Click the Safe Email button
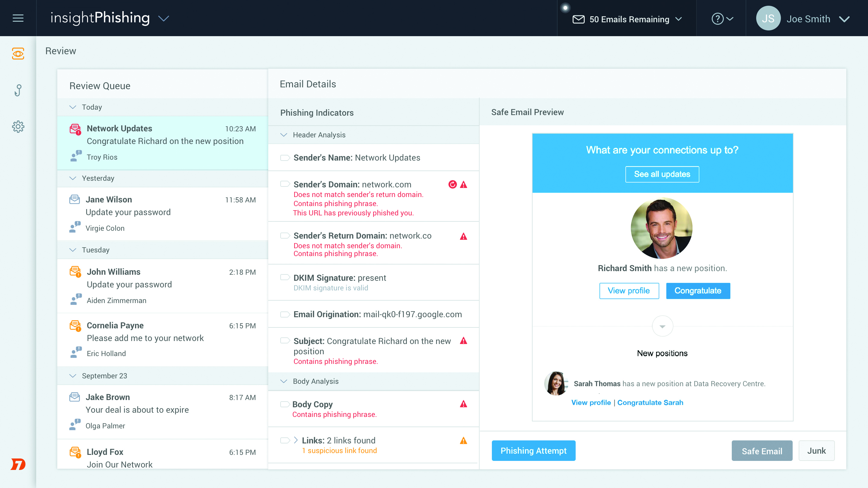The image size is (868, 488). 762,451
